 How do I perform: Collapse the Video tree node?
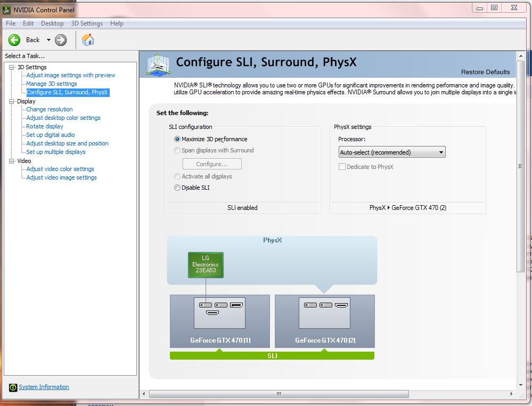click(x=12, y=161)
